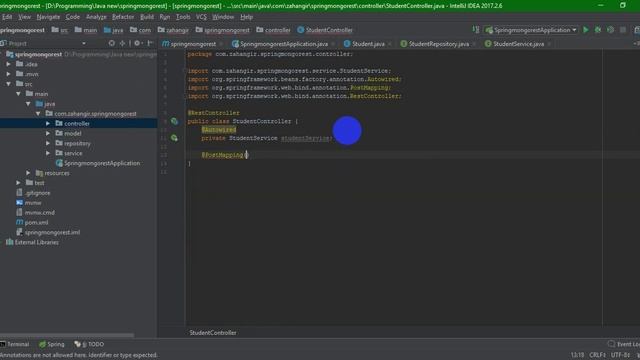The width and height of the screenshot is (640, 360).
Task: Open Terminal tool window
Action: pos(15,344)
